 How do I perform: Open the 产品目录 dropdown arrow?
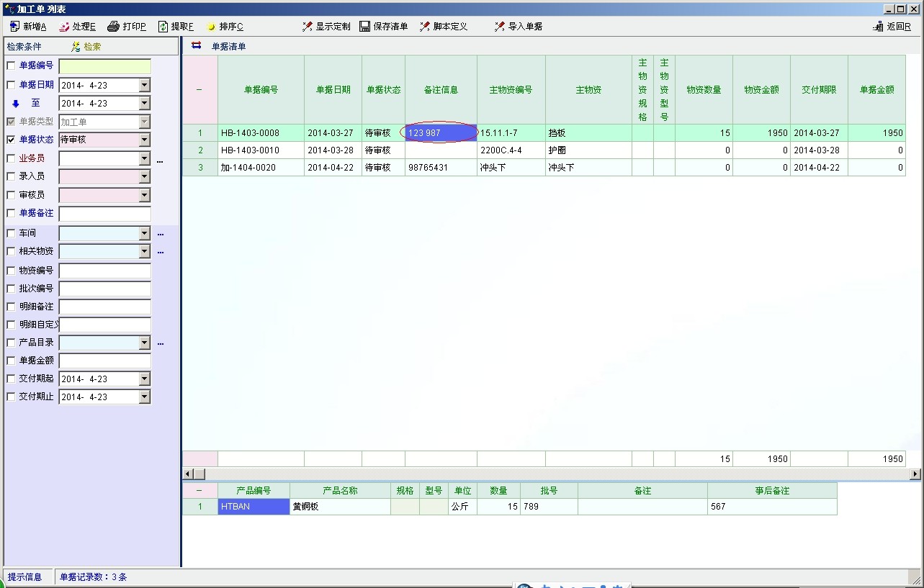point(144,343)
